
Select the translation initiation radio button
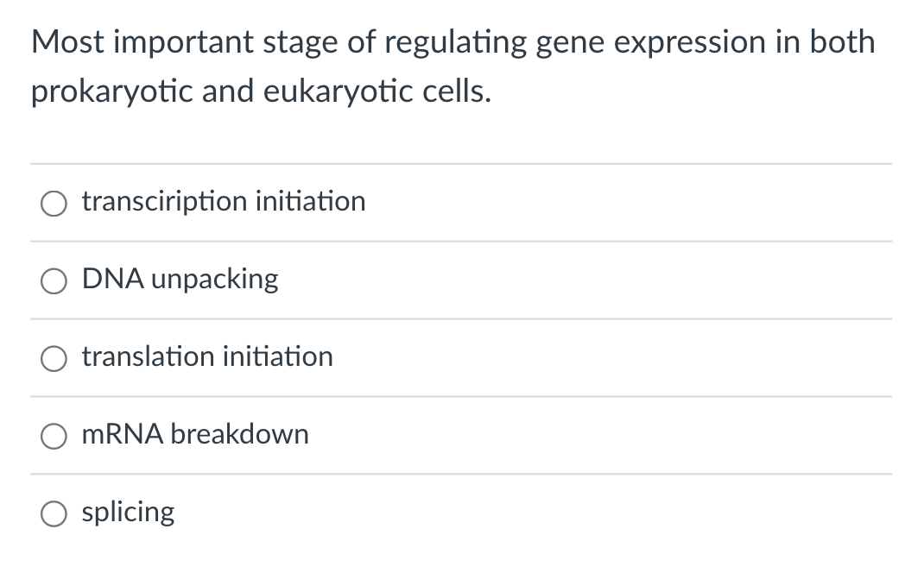click(x=54, y=358)
